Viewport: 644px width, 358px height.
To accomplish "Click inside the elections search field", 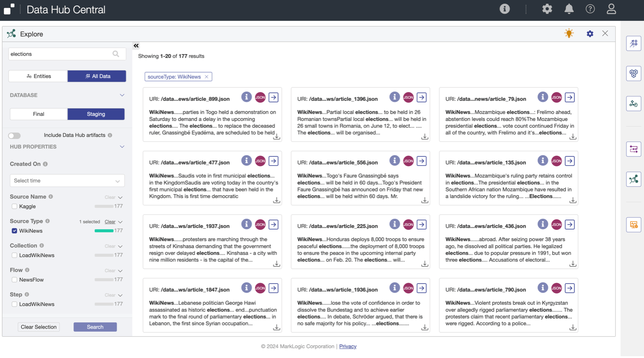I will (x=59, y=54).
